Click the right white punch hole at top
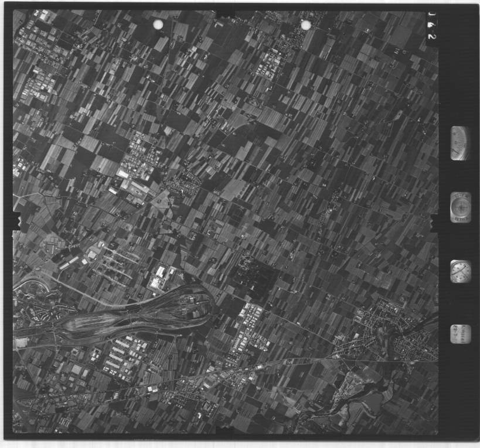 305,25
